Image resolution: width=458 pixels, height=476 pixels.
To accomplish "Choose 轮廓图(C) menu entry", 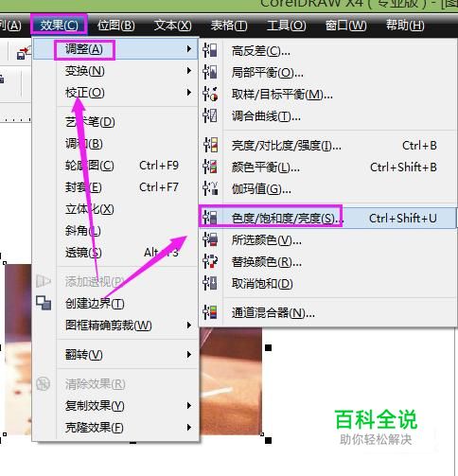I will coord(115,166).
